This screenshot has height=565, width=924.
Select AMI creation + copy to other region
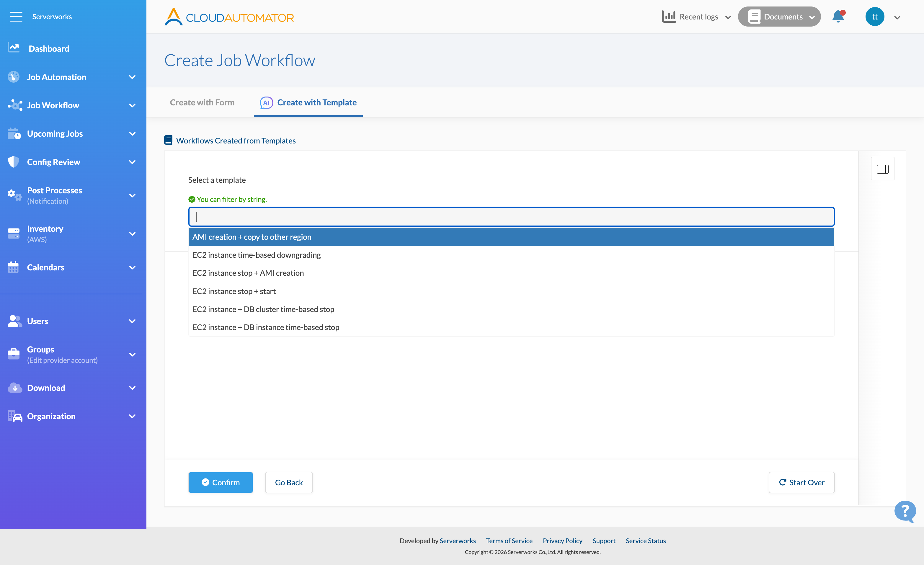[512, 237]
